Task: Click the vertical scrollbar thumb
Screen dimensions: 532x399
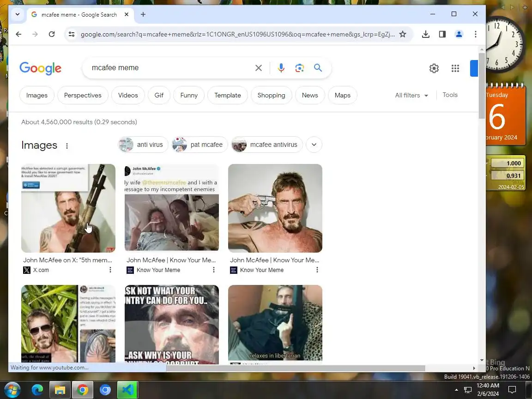Action: (482, 86)
